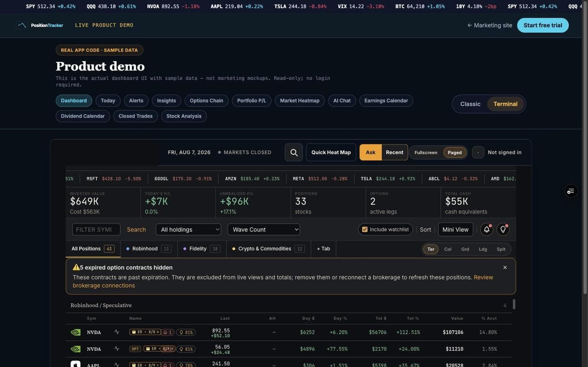Open the Wave Count dropdown

264,229
